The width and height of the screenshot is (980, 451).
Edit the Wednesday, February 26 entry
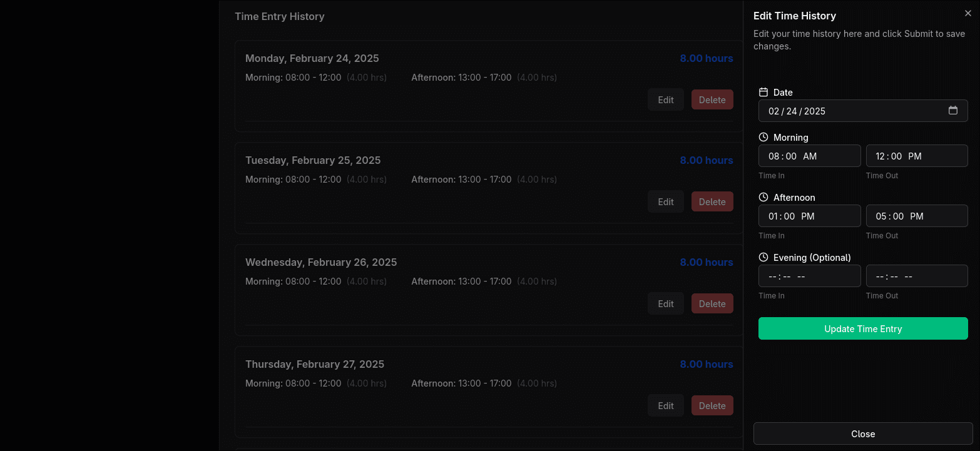[x=665, y=303]
